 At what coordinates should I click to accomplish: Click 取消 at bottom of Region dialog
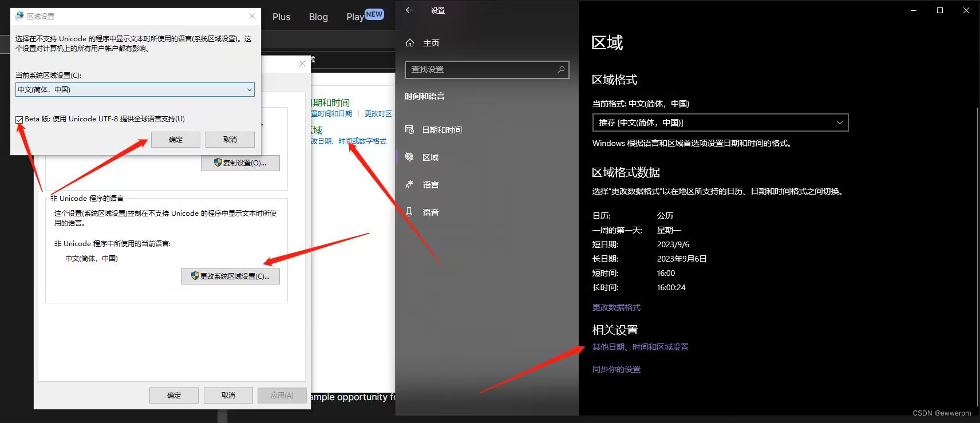coord(228,396)
